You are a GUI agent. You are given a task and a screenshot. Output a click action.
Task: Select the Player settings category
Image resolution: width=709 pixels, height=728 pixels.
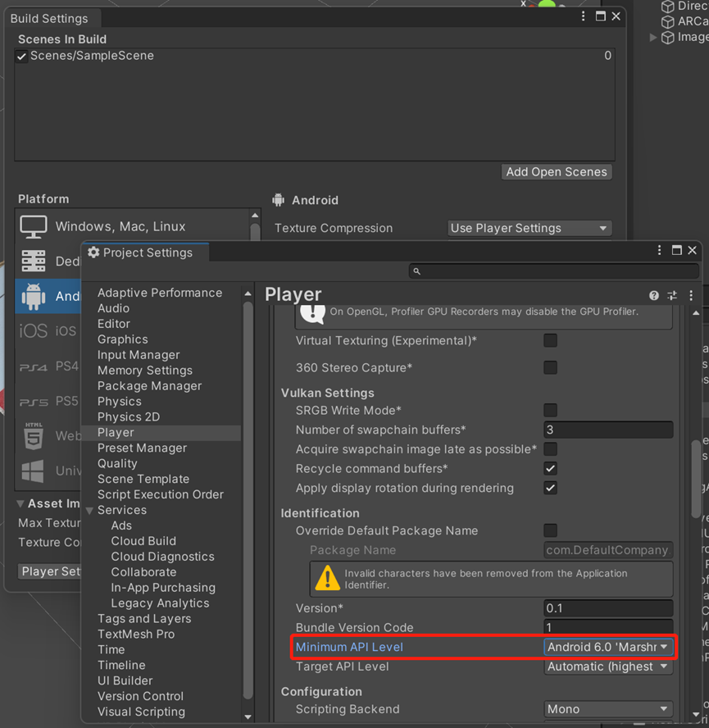[x=161, y=433]
